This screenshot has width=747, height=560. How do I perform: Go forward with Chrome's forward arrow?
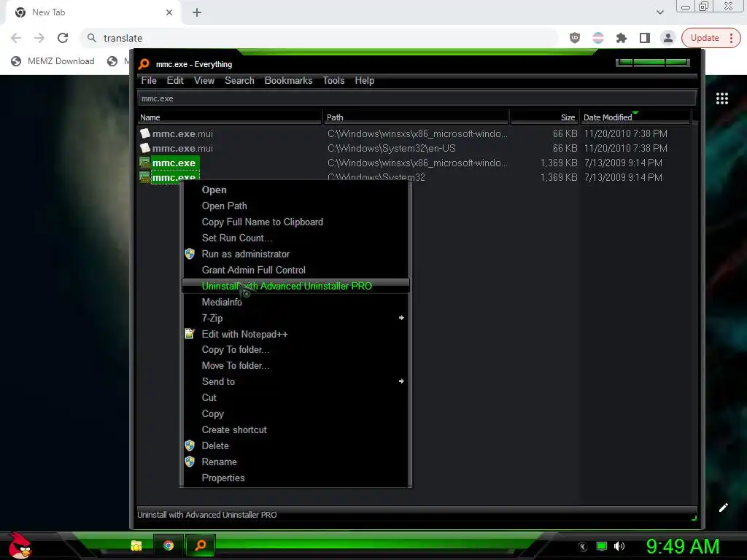[39, 38]
